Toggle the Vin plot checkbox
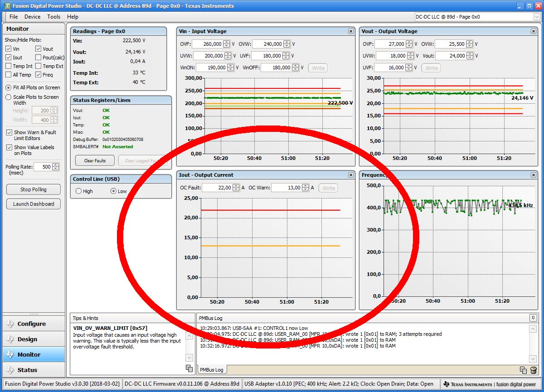 point(8,49)
